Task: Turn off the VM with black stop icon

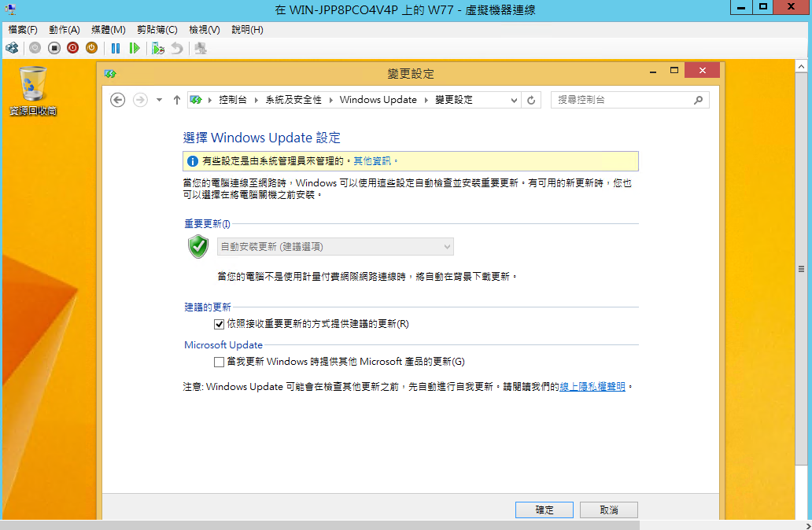Action: click(x=54, y=48)
